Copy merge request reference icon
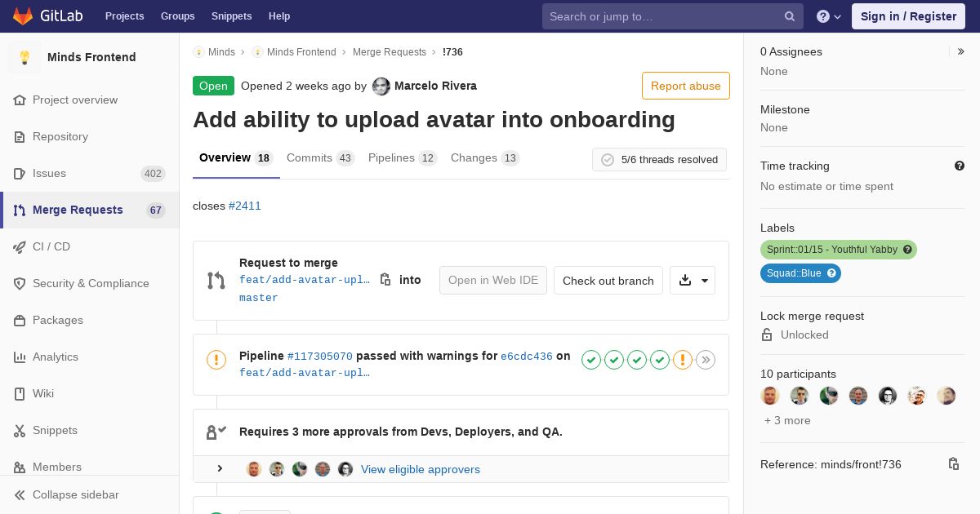Screen dimensions: 980x514 click(x=953, y=464)
